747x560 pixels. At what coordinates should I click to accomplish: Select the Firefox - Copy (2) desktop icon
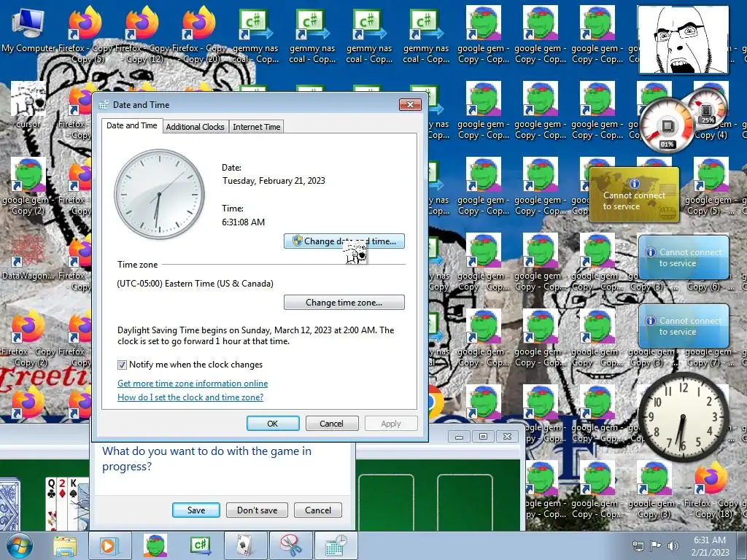pyautogui.click(x=28, y=338)
